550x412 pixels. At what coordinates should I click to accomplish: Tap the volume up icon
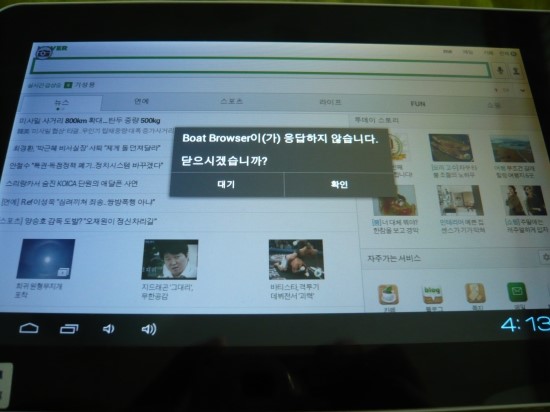pyautogui.click(x=149, y=329)
